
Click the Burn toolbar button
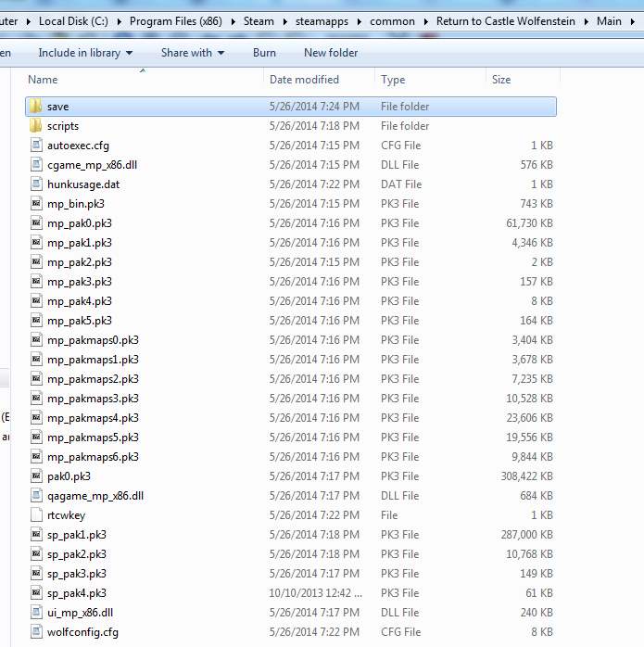264,53
